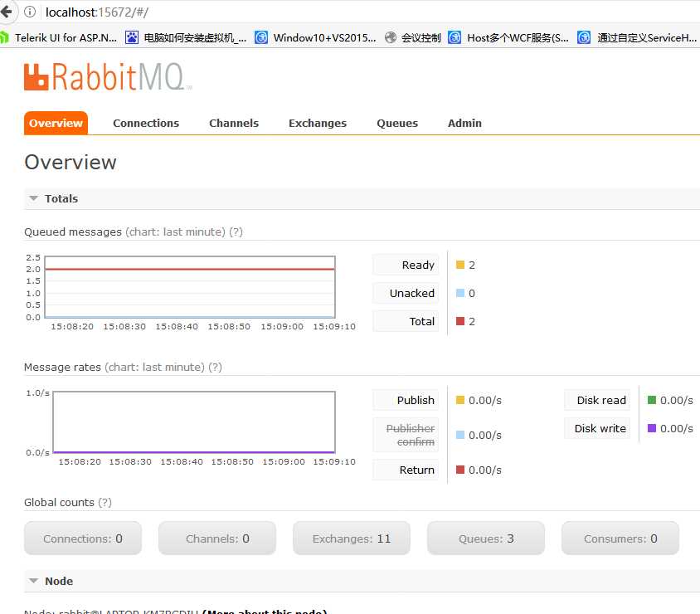Click the site info icon in address bar
The width and height of the screenshot is (700, 614).
pyautogui.click(x=30, y=12)
